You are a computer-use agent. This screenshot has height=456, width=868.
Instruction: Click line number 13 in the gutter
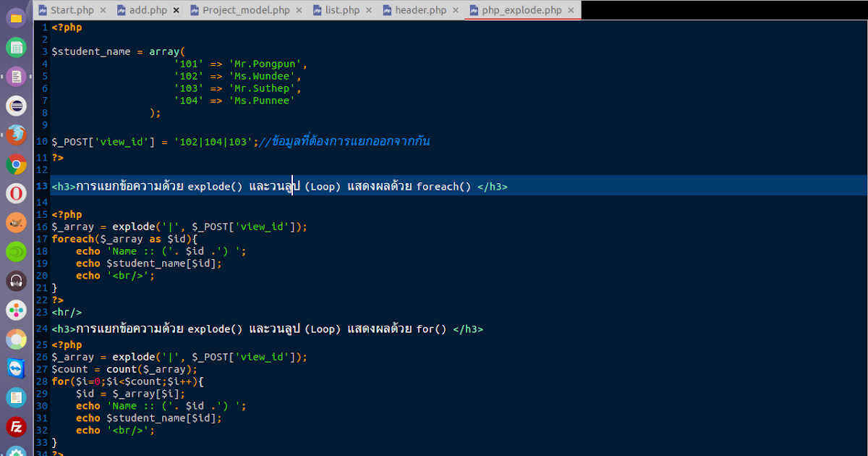[41, 186]
